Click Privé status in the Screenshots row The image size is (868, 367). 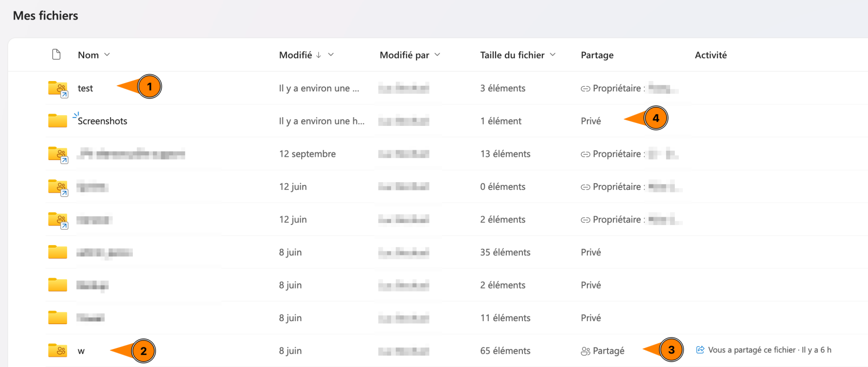point(591,121)
